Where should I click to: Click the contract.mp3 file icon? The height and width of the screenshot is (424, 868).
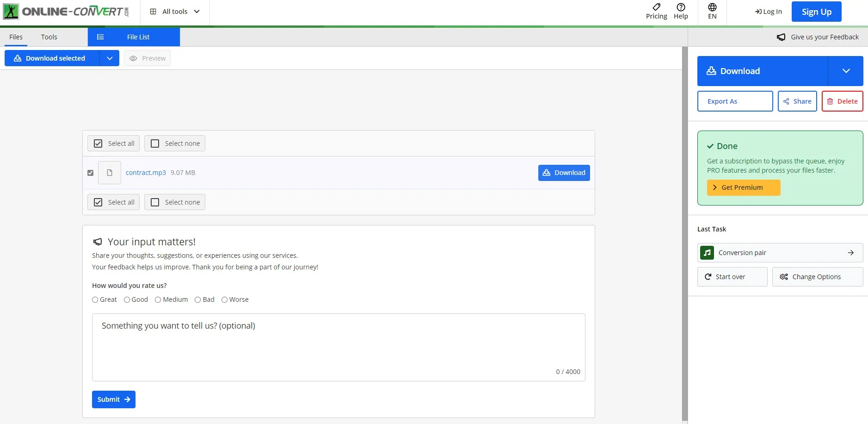[110, 173]
